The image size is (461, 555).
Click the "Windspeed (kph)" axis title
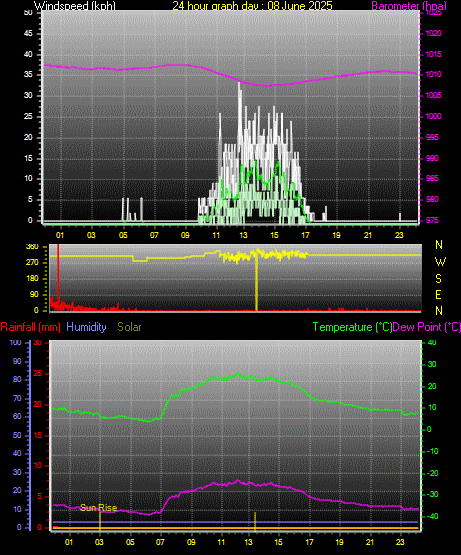coord(75,6)
